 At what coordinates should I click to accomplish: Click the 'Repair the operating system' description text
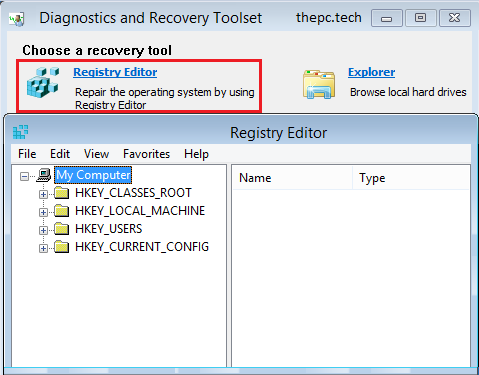(165, 98)
